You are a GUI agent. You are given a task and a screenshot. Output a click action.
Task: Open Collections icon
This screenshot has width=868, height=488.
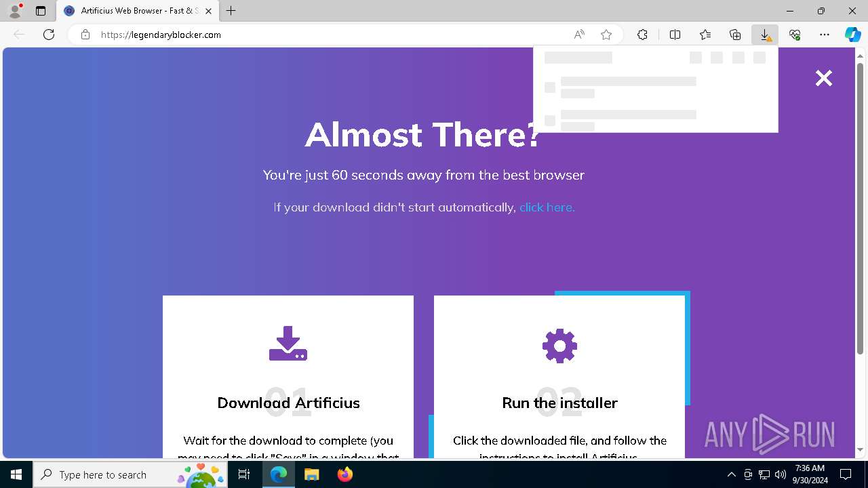tap(735, 35)
